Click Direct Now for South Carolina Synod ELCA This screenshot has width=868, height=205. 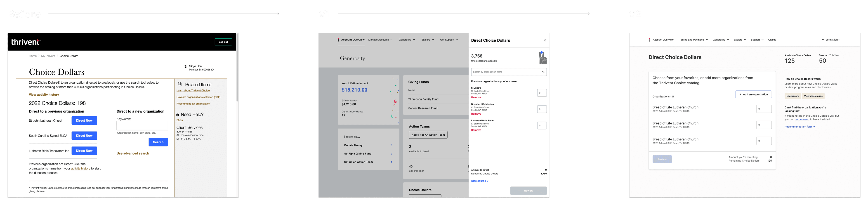[x=84, y=136]
